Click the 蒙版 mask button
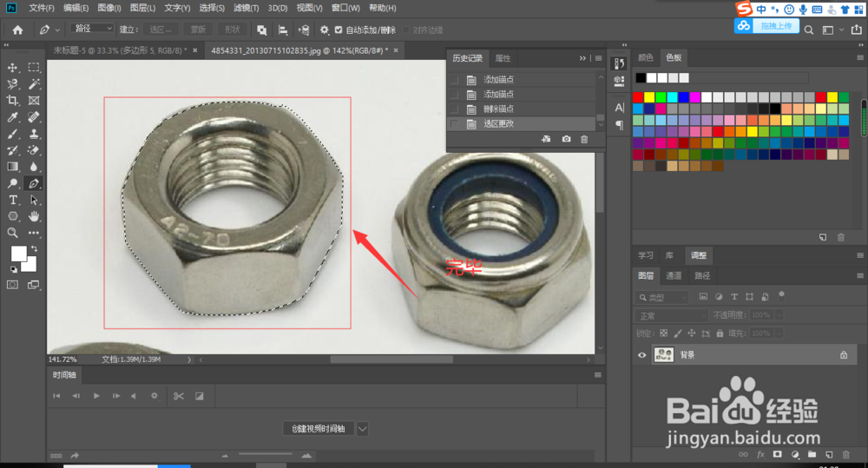 point(198,30)
